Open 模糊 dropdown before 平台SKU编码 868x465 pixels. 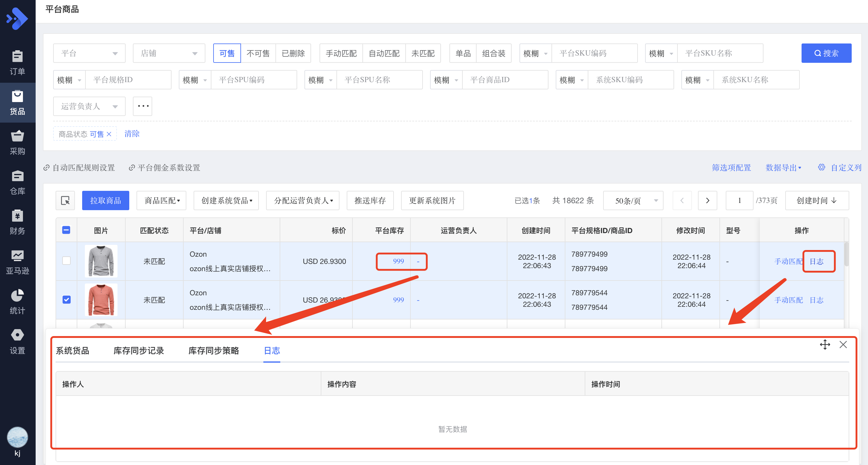point(535,53)
